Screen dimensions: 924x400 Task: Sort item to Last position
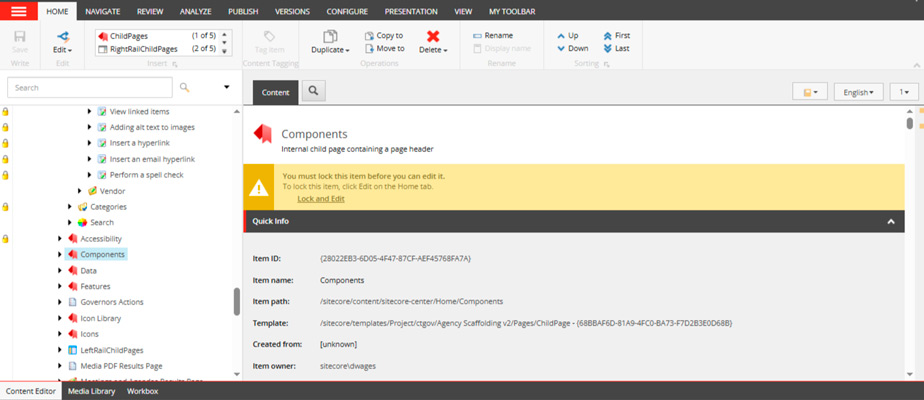coord(616,48)
